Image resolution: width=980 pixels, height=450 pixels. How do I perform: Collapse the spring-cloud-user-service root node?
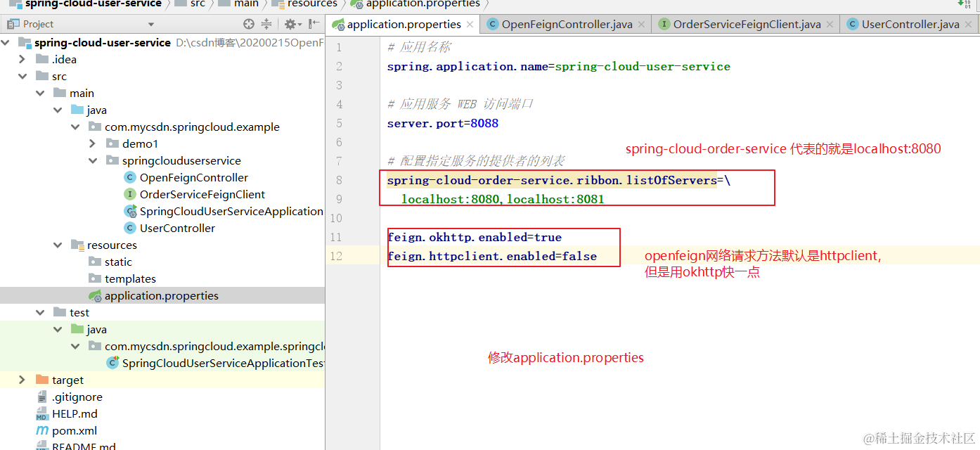click(5, 42)
